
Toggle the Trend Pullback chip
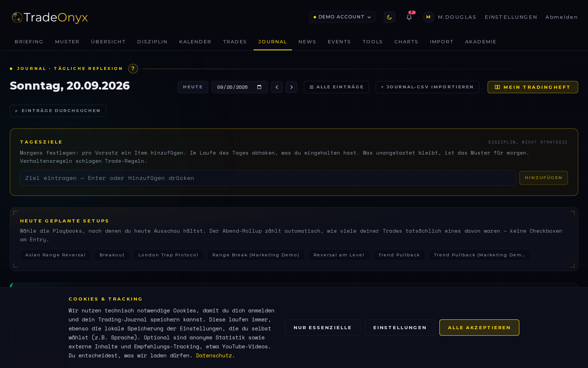tap(399, 255)
